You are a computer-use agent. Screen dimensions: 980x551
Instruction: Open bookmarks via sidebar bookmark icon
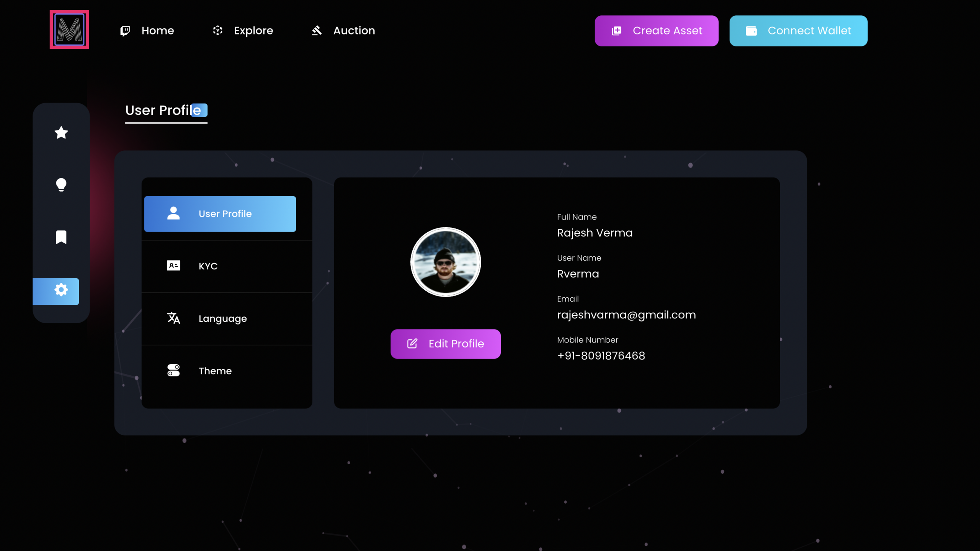click(61, 237)
